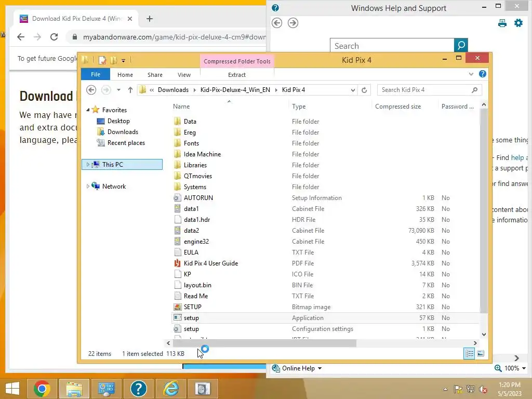Viewport: 532px width, 399px height.
Task: Open the Share ribbon tab
Action: pyautogui.click(x=155, y=75)
